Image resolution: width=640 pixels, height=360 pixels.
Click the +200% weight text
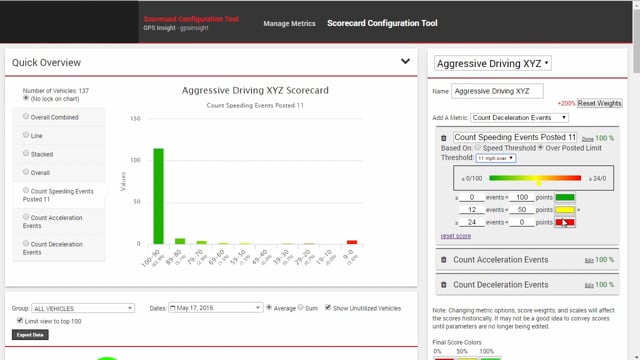pyautogui.click(x=566, y=104)
